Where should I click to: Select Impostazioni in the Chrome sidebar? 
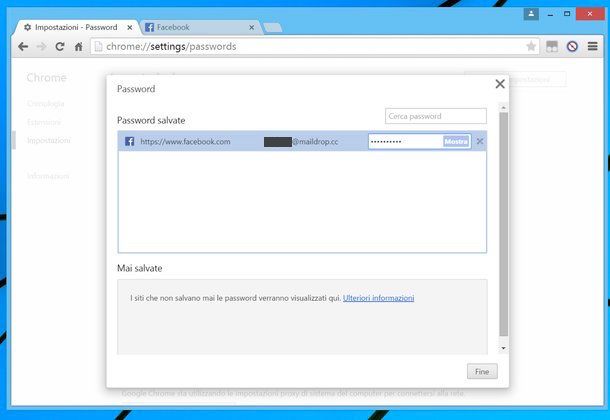coord(49,140)
